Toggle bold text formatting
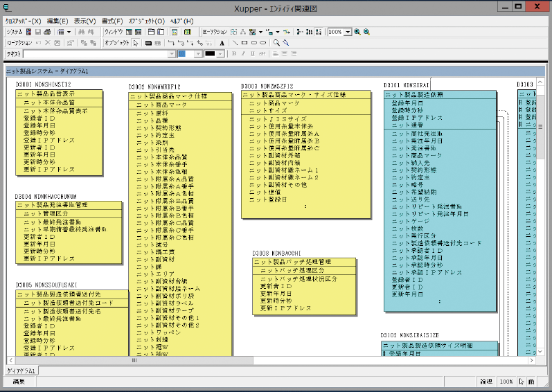The height and width of the screenshot is (392, 552). (x=234, y=53)
